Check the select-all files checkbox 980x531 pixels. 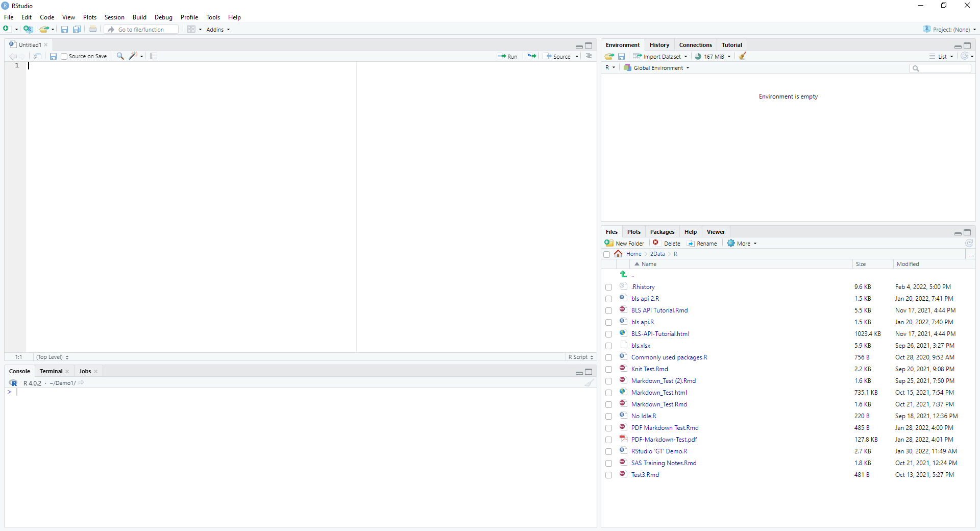[606, 254]
